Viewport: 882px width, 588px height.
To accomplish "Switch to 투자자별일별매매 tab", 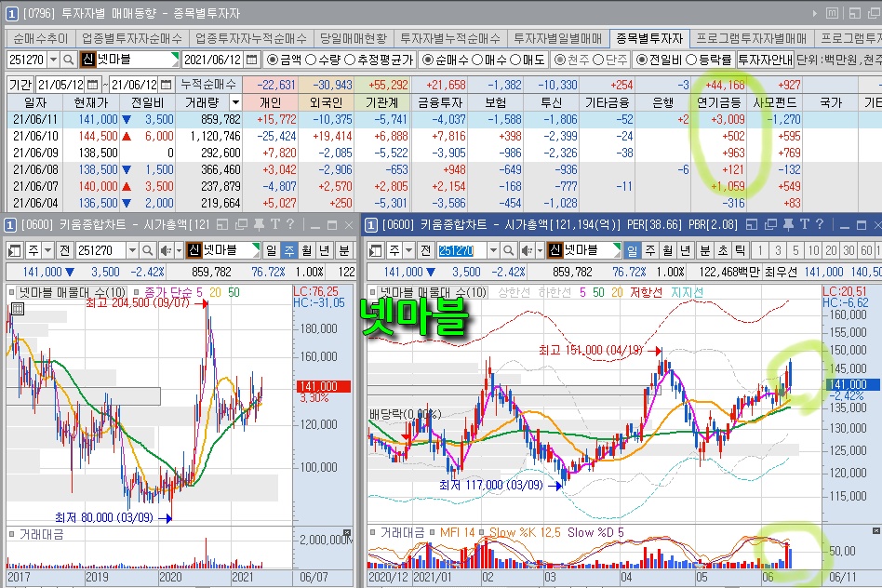I will [558, 38].
